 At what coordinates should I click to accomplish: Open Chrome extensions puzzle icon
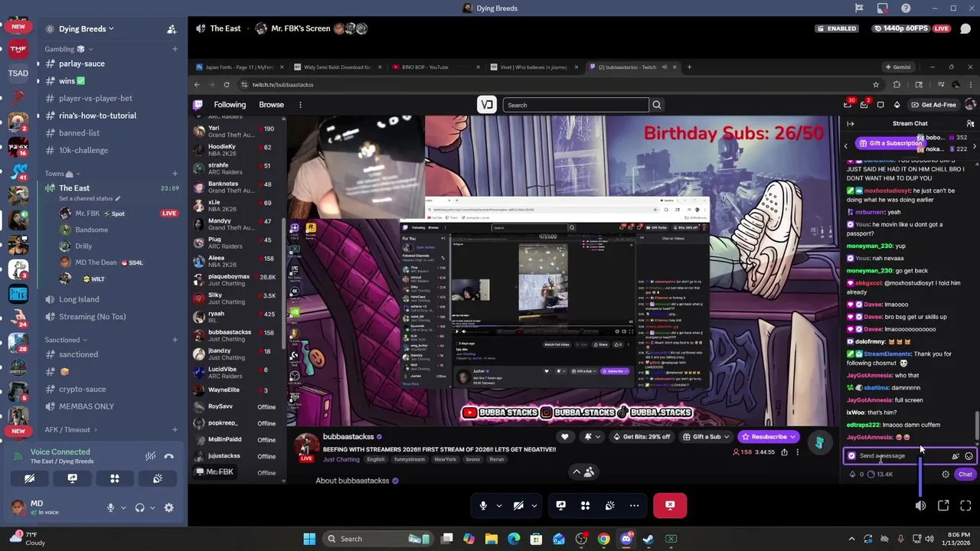pyautogui.click(x=897, y=85)
